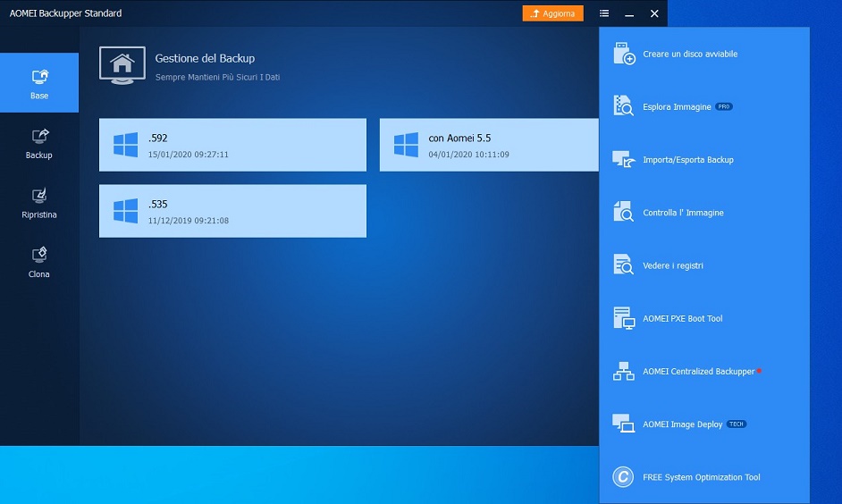Screen dimensions: 842x504
Task: Click the Aggiorna upgrade button
Action: 552,13
